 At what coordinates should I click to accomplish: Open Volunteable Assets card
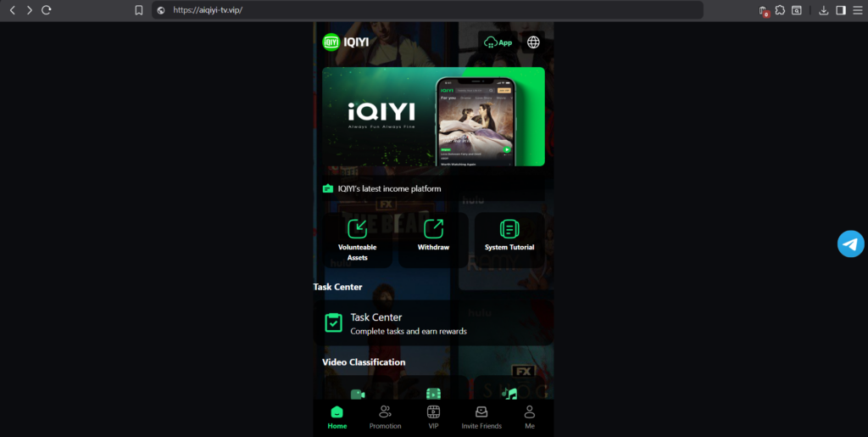357,240
